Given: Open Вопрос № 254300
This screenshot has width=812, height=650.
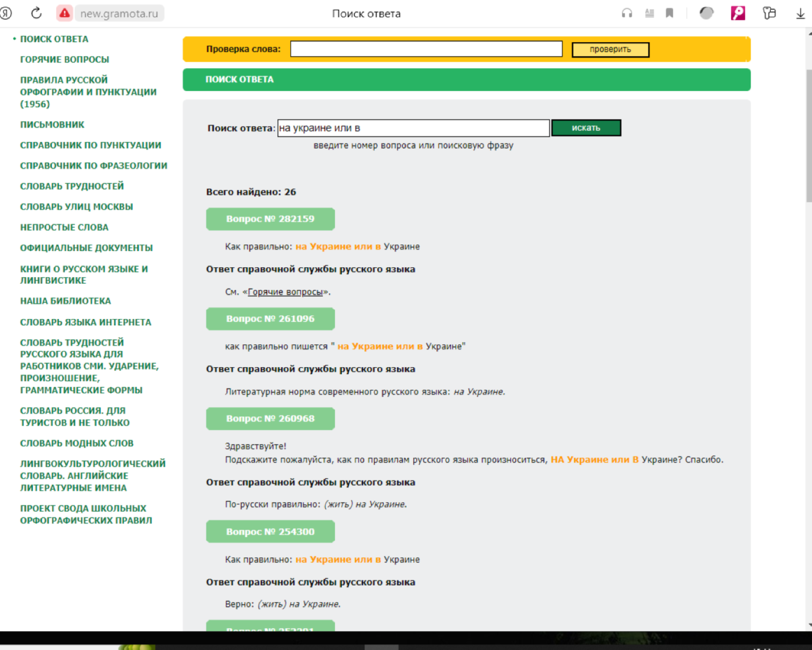Looking at the screenshot, I should [x=270, y=532].
